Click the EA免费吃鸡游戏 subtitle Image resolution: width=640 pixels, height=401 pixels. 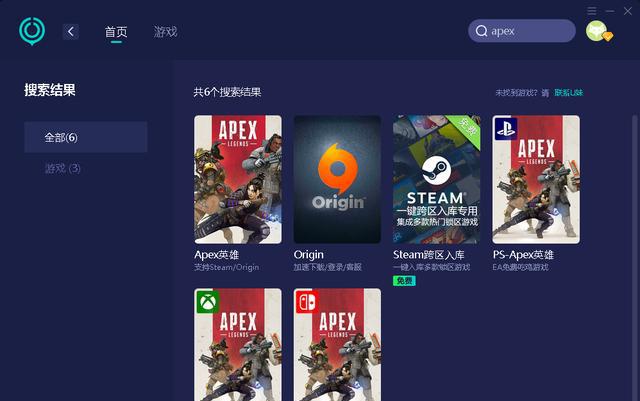point(520,267)
